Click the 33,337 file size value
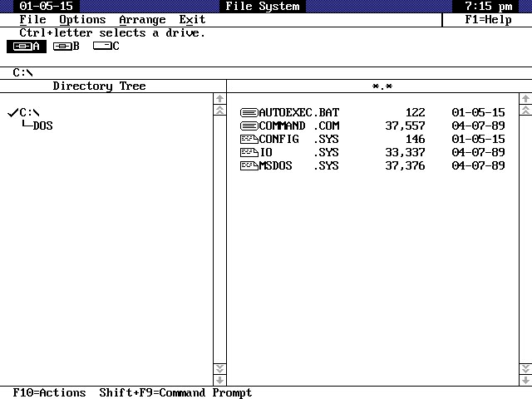This screenshot has width=532, height=399. pos(405,152)
